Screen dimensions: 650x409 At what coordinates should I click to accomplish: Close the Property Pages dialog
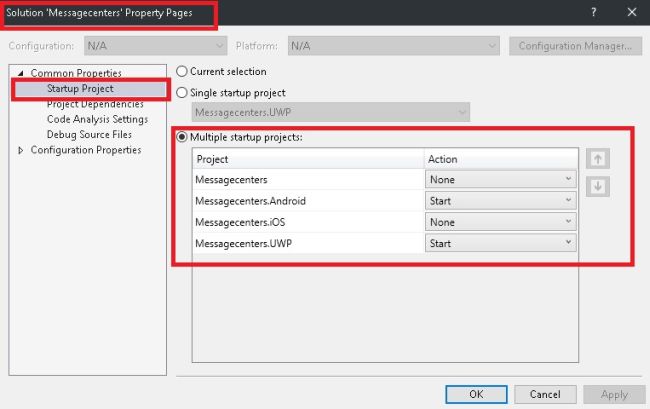(631, 12)
